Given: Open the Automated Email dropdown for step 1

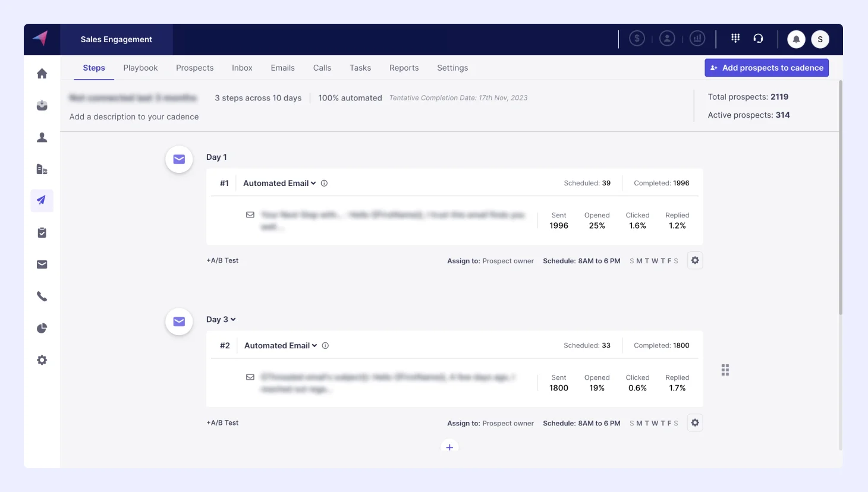Looking at the screenshot, I should pyautogui.click(x=315, y=183).
